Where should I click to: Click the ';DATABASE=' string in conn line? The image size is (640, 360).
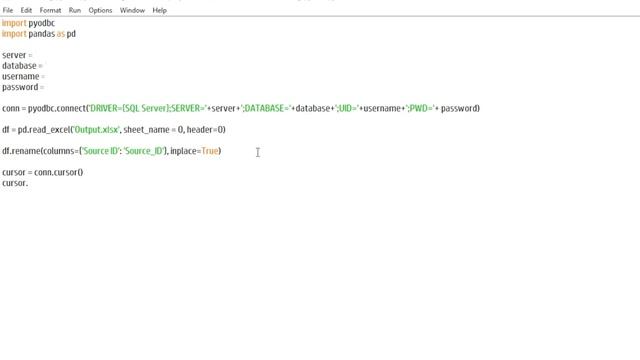click(266, 109)
